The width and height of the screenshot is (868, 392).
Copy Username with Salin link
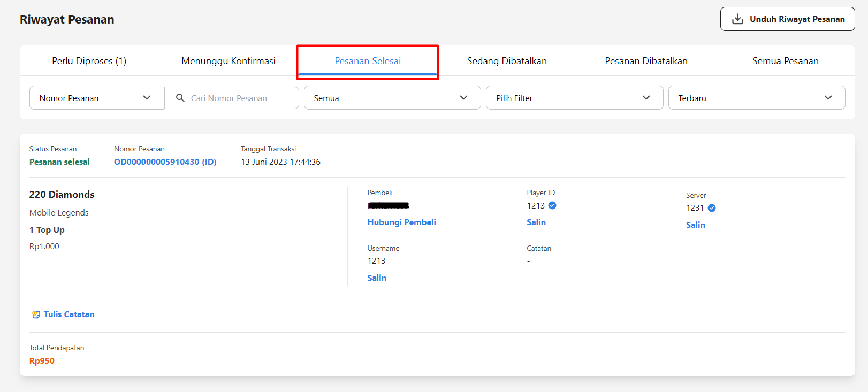click(377, 278)
